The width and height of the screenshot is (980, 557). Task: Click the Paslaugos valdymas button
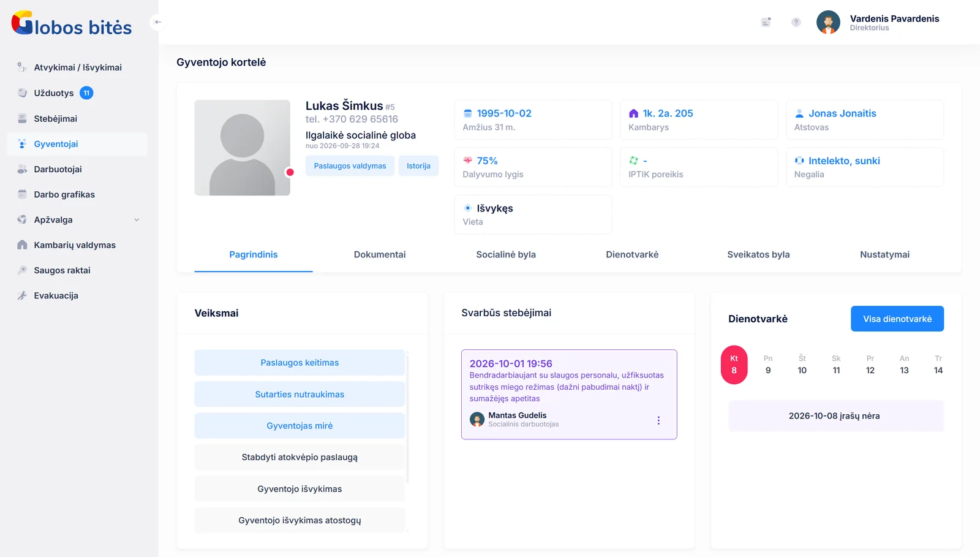[350, 166]
